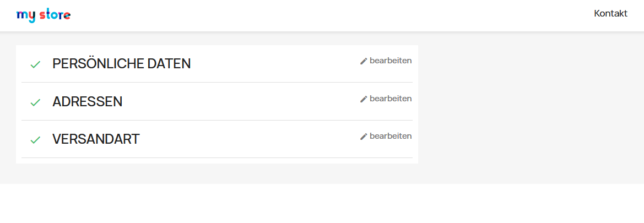The height and width of the screenshot is (223, 644).
Task: Click the pencil icon in the Adressen row
Action: point(364,99)
